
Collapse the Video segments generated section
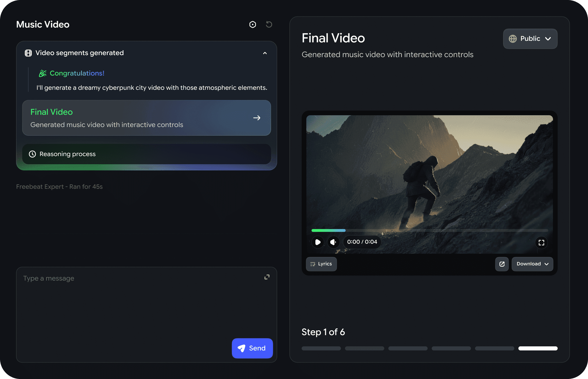pos(265,53)
